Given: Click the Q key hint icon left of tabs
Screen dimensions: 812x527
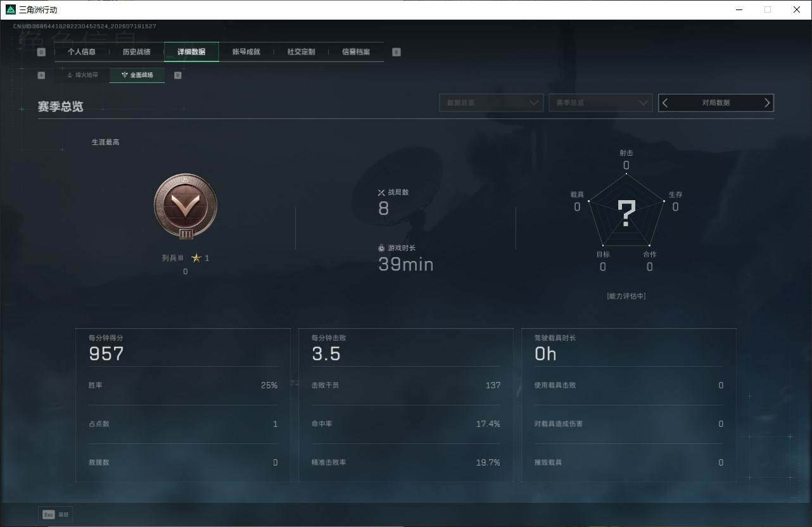Looking at the screenshot, I should tap(41, 52).
